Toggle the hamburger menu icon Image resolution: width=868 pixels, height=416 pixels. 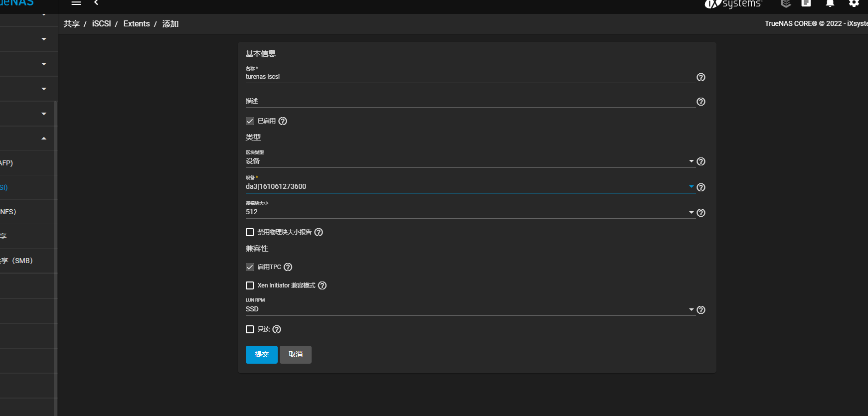[x=76, y=3]
